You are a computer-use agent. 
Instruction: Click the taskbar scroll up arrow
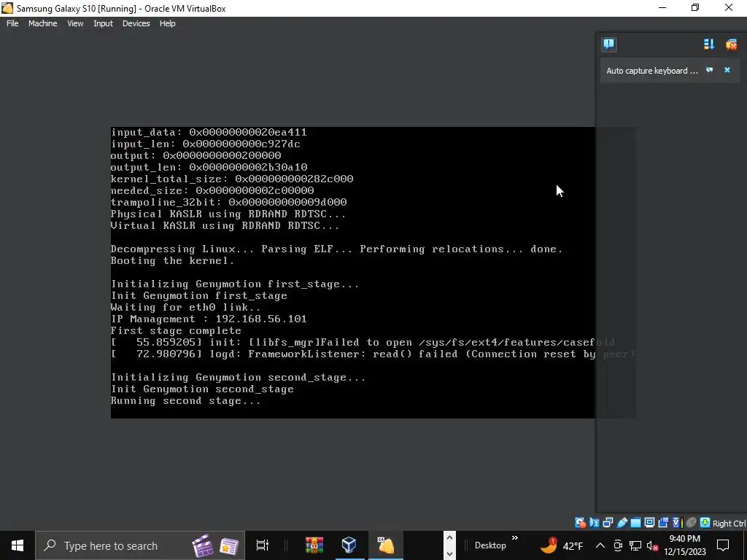tap(449, 538)
